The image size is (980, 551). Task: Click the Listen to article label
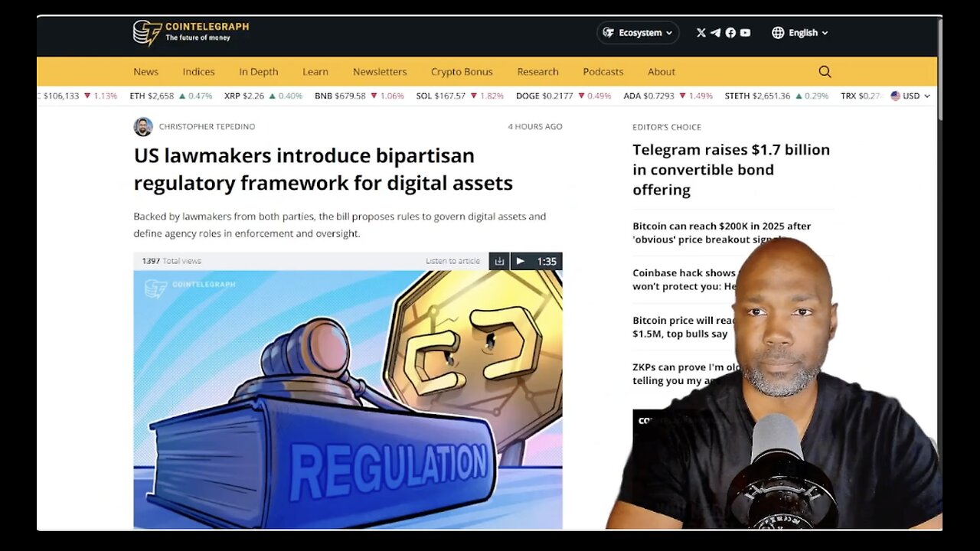coord(452,261)
